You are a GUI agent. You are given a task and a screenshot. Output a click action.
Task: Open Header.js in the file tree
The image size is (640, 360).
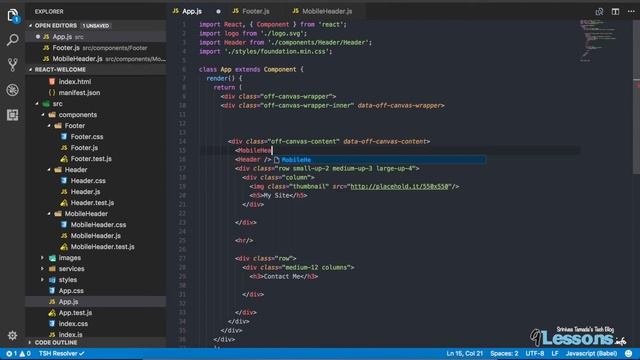tap(85, 192)
